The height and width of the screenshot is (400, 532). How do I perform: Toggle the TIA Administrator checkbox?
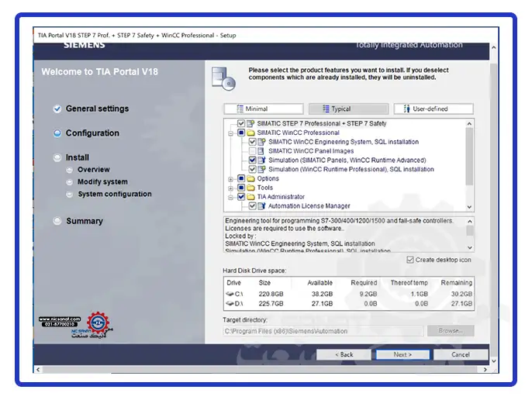[241, 197]
